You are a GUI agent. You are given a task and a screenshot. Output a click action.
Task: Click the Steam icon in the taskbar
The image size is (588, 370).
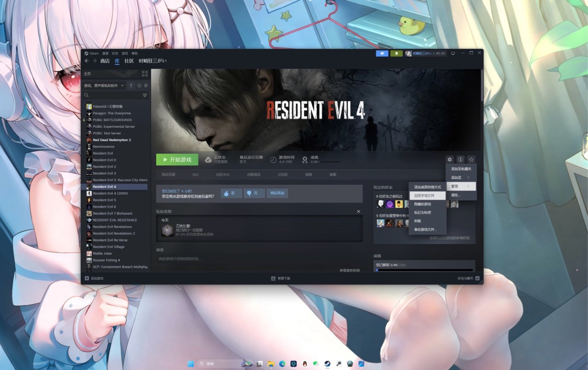[x=328, y=364]
